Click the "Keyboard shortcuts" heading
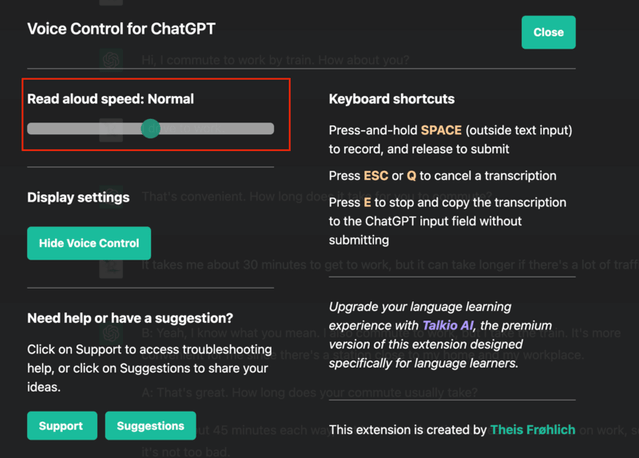639x458 pixels. (x=391, y=99)
